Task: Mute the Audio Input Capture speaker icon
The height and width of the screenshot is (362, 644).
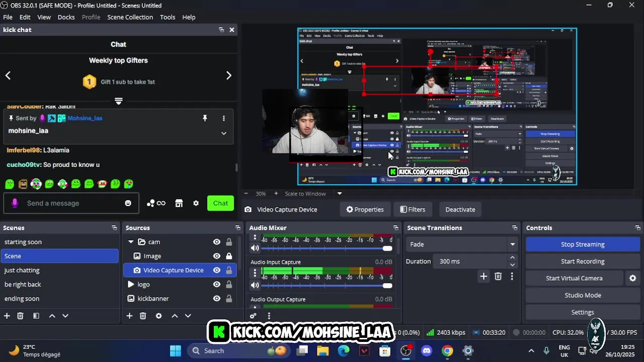Action: (255, 285)
